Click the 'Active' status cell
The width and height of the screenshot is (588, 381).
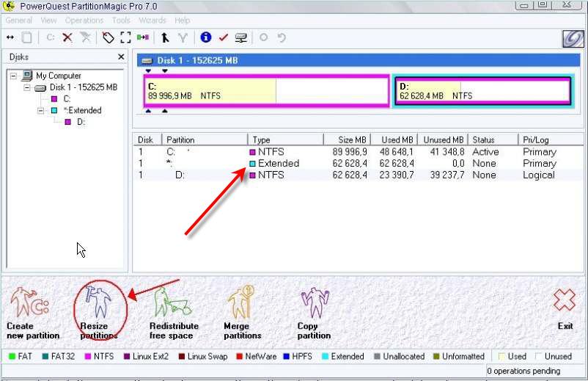[x=485, y=152]
